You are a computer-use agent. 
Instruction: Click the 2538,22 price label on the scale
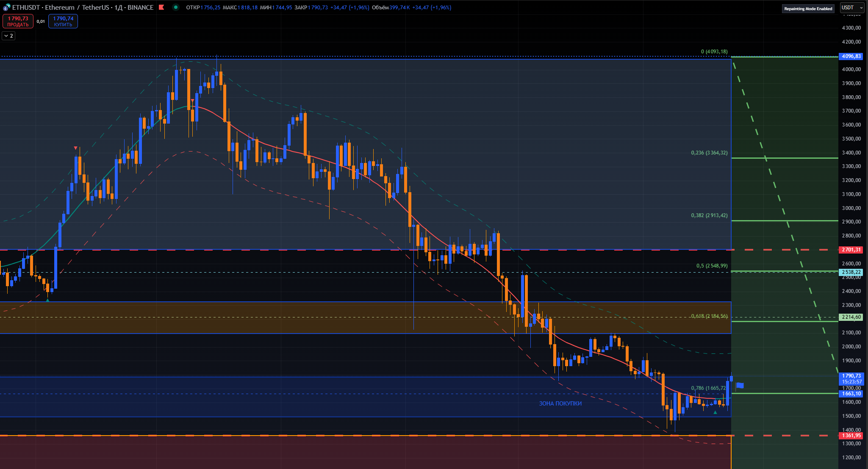[851, 272]
